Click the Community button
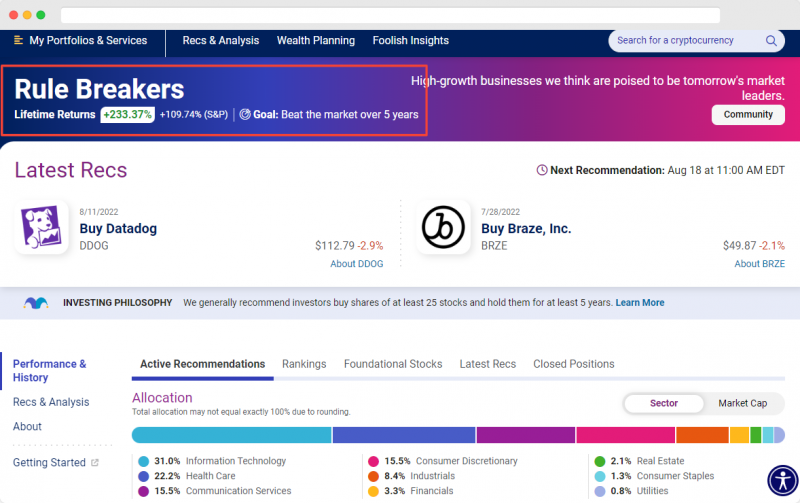The image size is (800, 503). point(748,114)
